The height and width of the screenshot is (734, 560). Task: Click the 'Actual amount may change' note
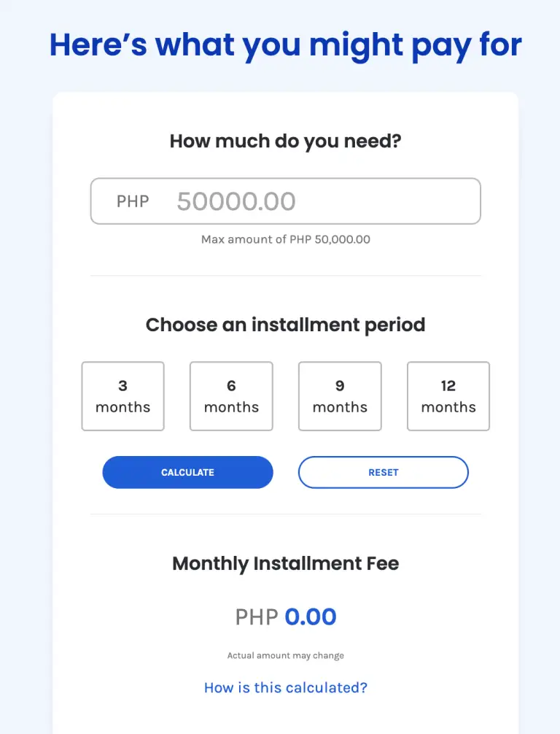click(x=285, y=655)
